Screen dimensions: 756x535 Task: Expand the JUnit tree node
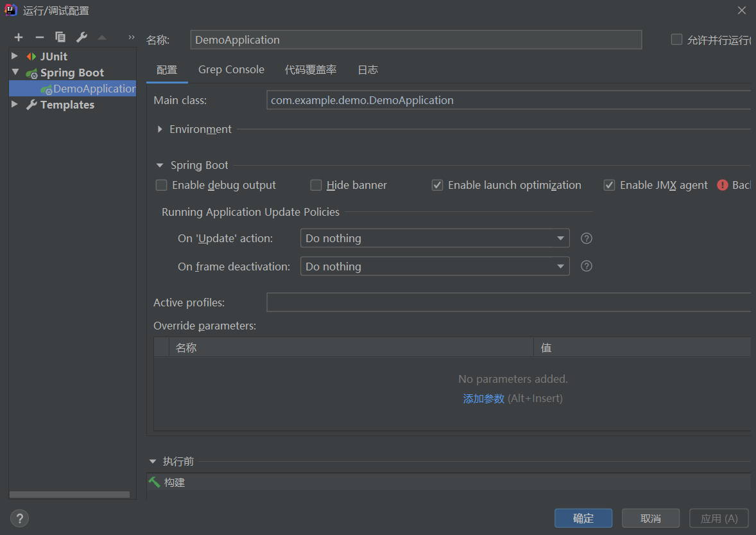(x=15, y=56)
